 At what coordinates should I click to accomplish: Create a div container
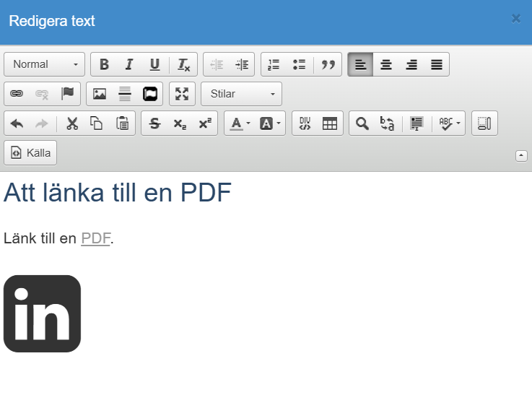click(x=305, y=123)
